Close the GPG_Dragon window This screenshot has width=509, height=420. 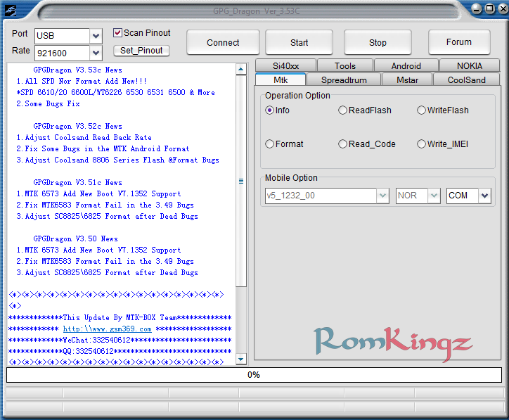503,8
